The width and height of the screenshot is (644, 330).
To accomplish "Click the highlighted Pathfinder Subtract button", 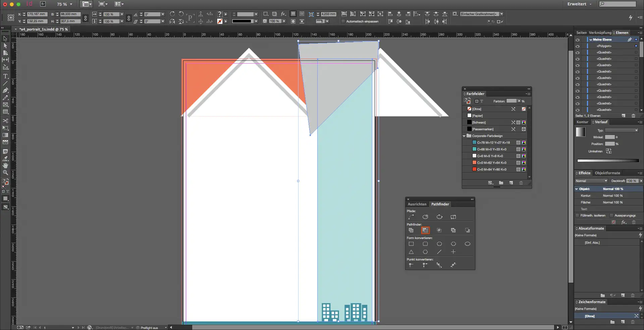I will [425, 230].
